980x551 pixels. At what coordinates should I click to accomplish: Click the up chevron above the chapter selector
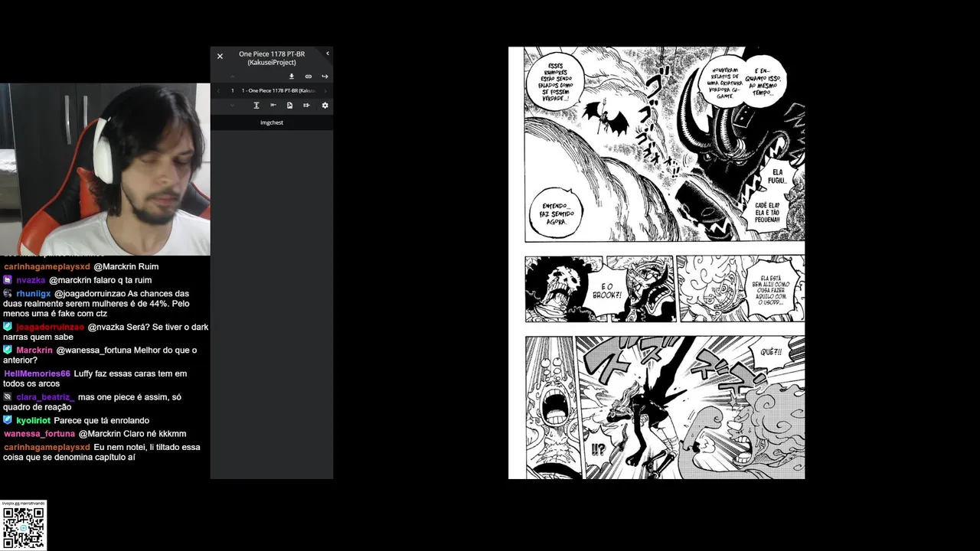point(232,77)
